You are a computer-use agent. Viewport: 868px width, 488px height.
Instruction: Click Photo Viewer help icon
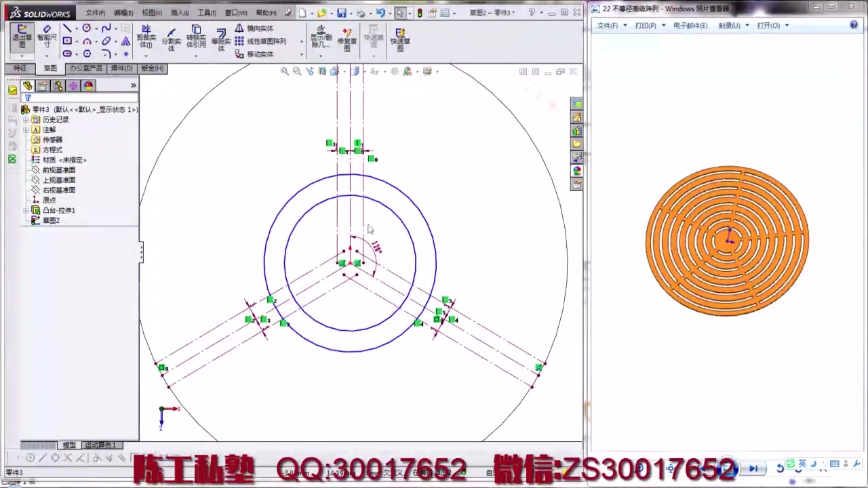coord(854,25)
